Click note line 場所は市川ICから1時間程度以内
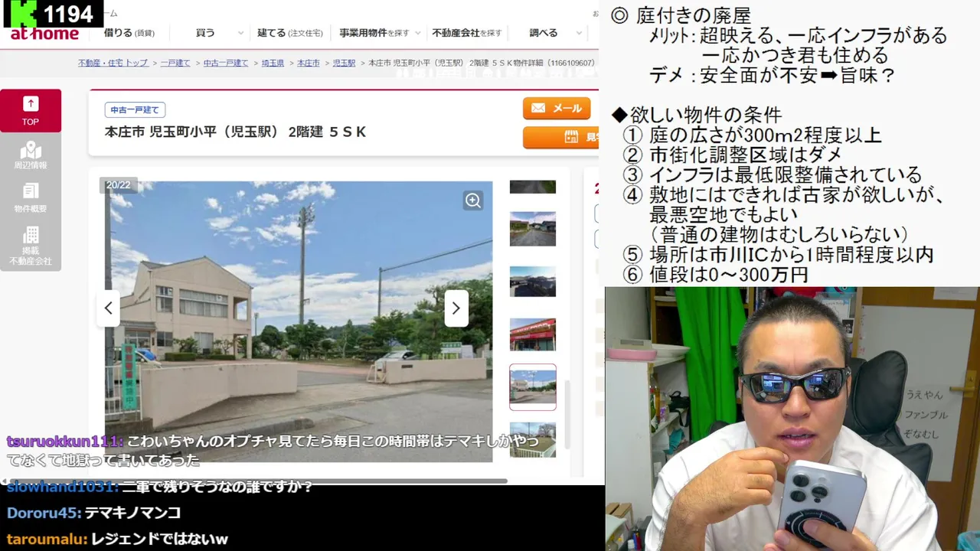Image resolution: width=980 pixels, height=551 pixels. 792,255
